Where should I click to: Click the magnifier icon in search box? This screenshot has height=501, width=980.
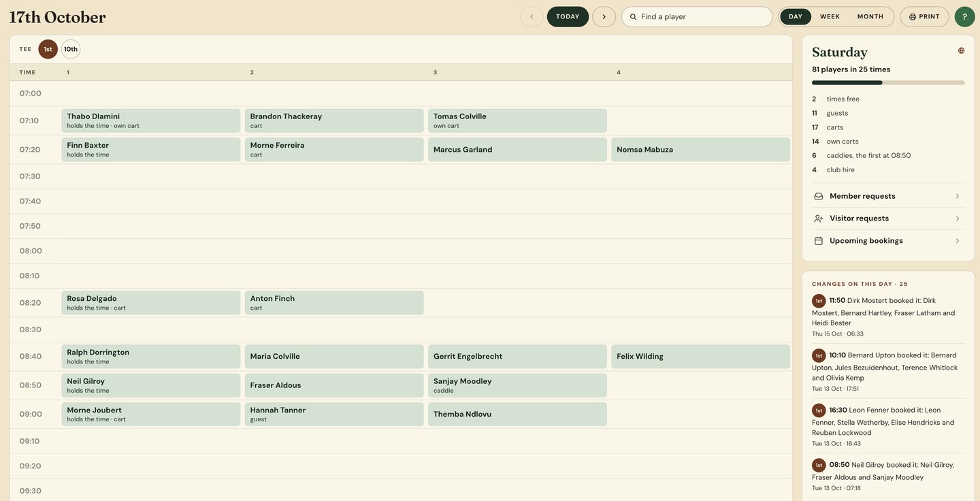click(633, 16)
